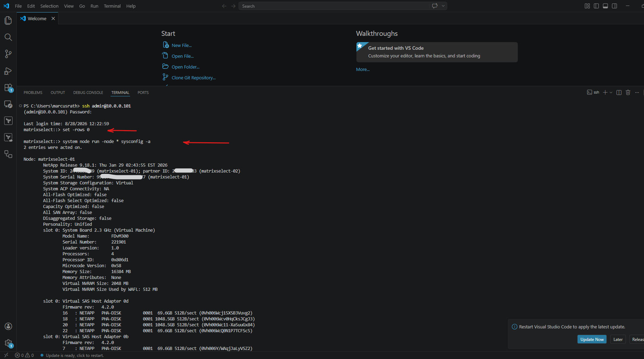Viewport: 644px width, 359px height.
Task: Click the remote window icon in status bar
Action: 6,355
